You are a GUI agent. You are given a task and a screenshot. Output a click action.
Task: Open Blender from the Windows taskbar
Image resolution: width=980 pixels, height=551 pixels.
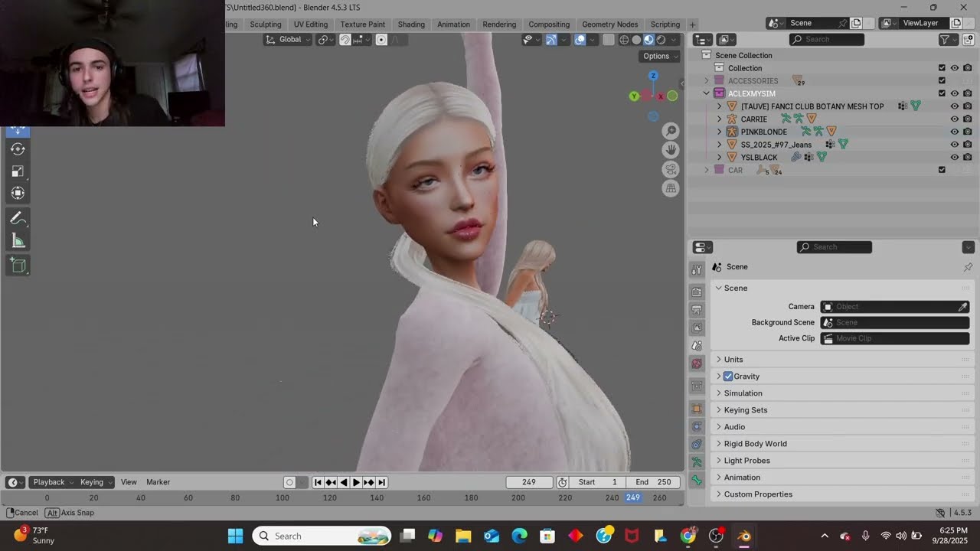pyautogui.click(x=743, y=536)
